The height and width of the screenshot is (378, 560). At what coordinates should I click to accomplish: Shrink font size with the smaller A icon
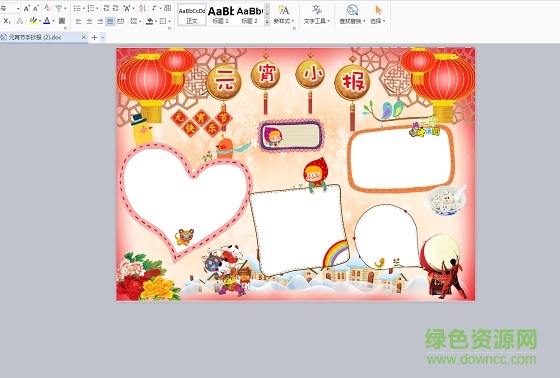click(x=36, y=8)
